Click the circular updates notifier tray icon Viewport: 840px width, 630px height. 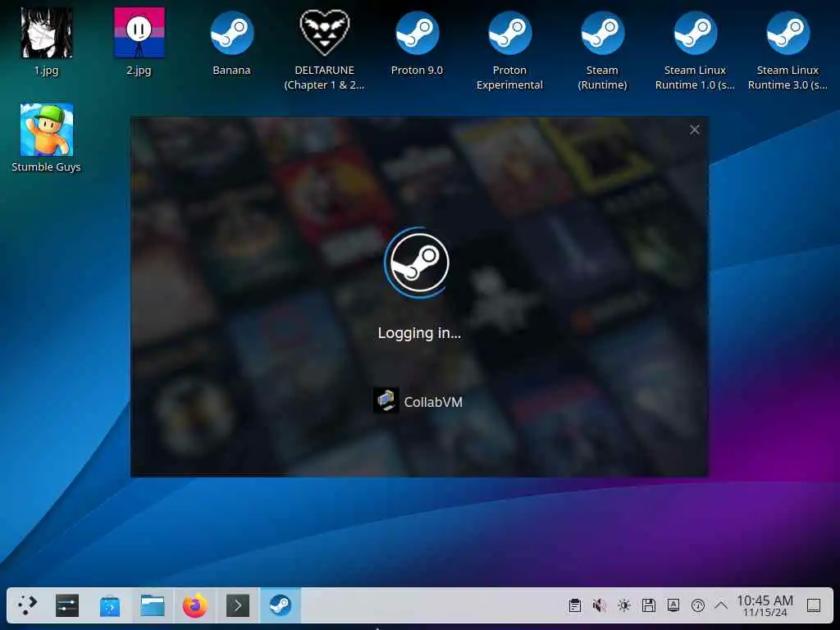pos(698,605)
